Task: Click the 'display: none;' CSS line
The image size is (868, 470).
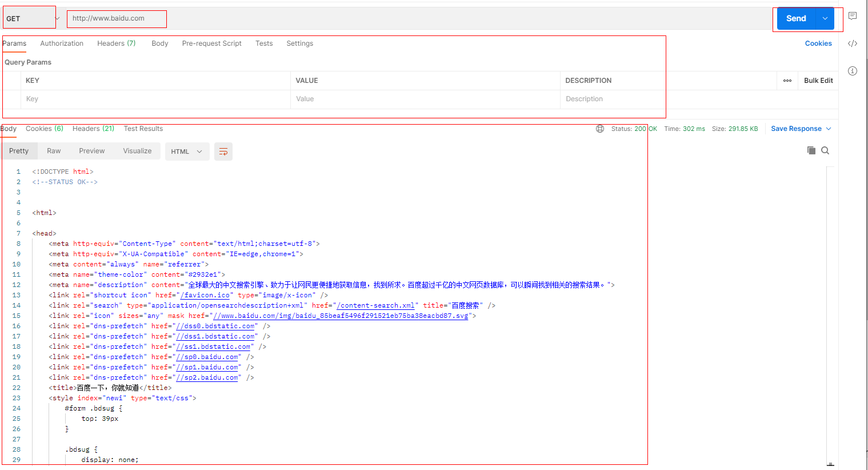Action: (110, 460)
